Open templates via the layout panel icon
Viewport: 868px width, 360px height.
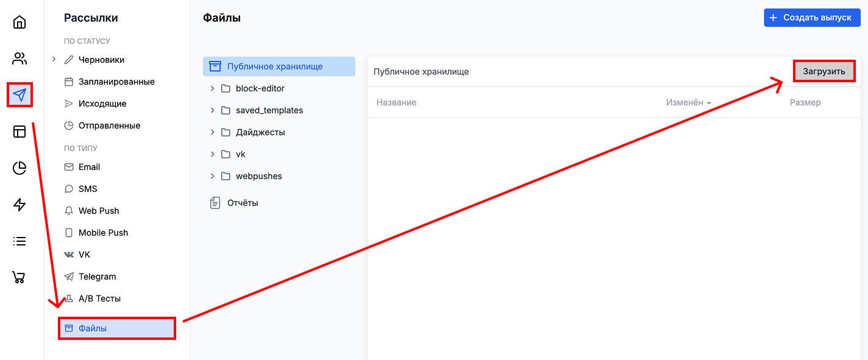click(x=19, y=131)
